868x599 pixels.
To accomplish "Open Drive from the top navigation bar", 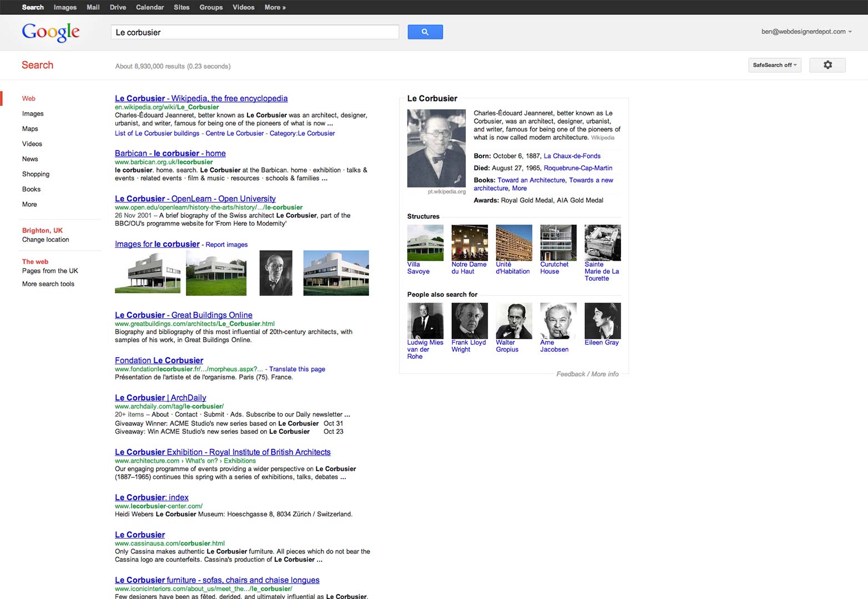I will point(118,7).
